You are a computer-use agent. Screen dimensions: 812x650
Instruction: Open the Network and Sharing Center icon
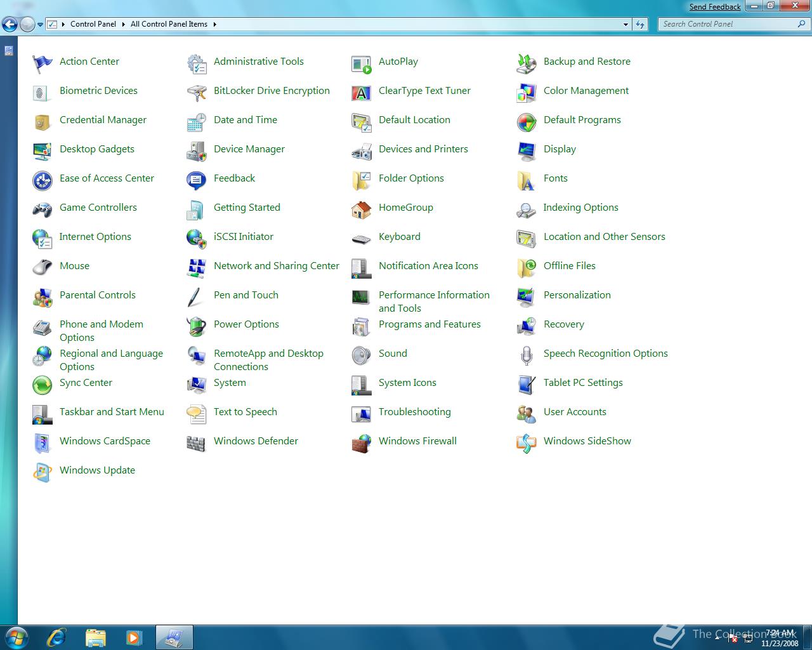click(x=197, y=268)
